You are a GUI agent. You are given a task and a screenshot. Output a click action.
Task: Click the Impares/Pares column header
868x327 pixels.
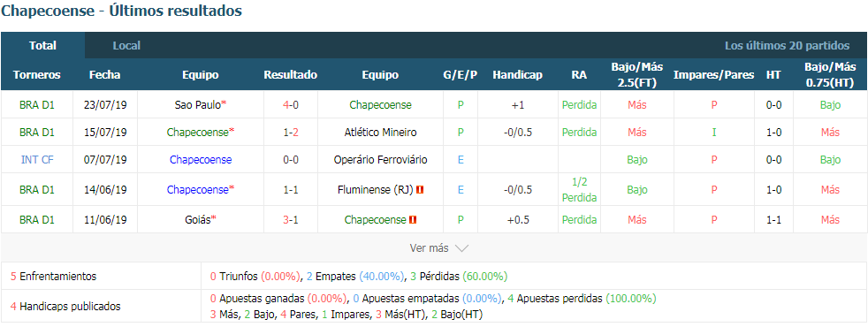[713, 75]
